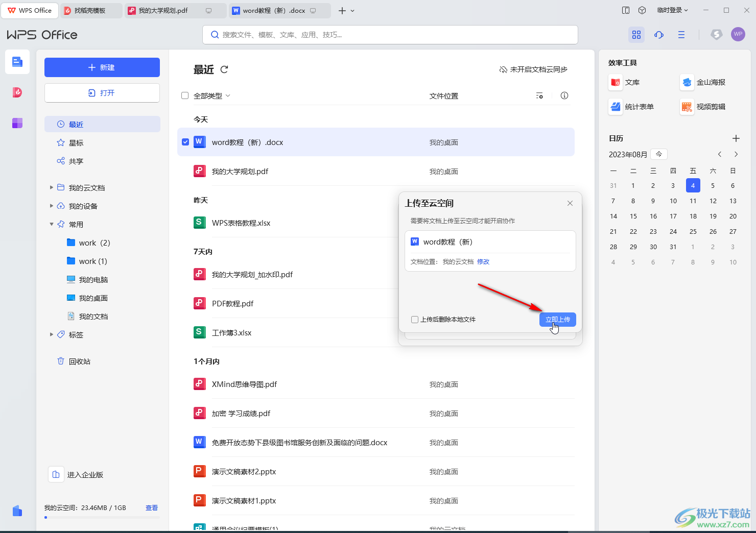This screenshot has height=533, width=756.
Task: Enable 上传后删除本地文件 checkbox
Action: tap(415, 320)
